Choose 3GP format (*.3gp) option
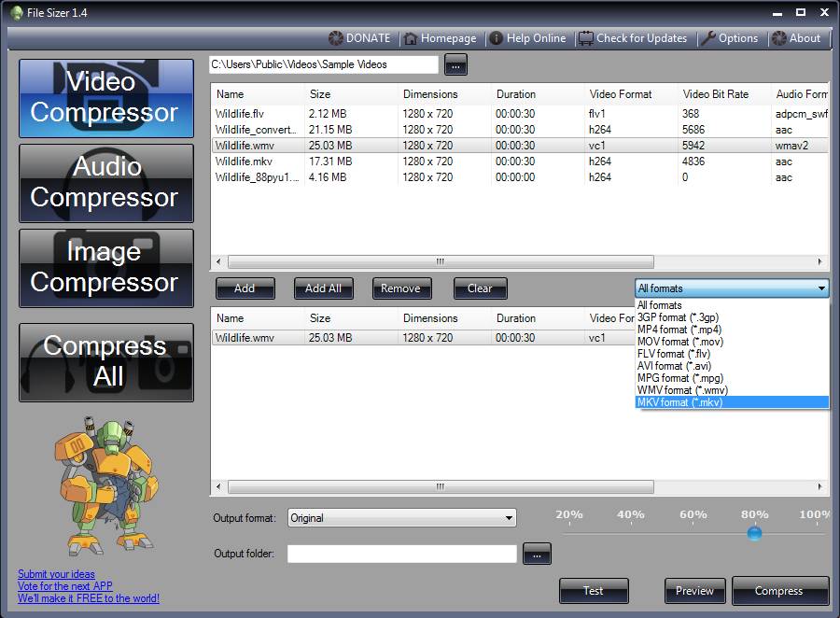 pyautogui.click(x=732, y=317)
